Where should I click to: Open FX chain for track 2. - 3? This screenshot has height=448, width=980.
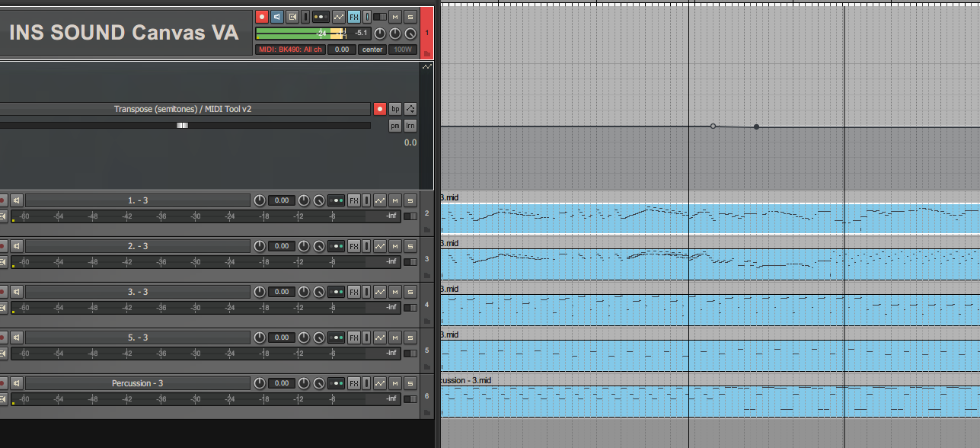pos(353,246)
